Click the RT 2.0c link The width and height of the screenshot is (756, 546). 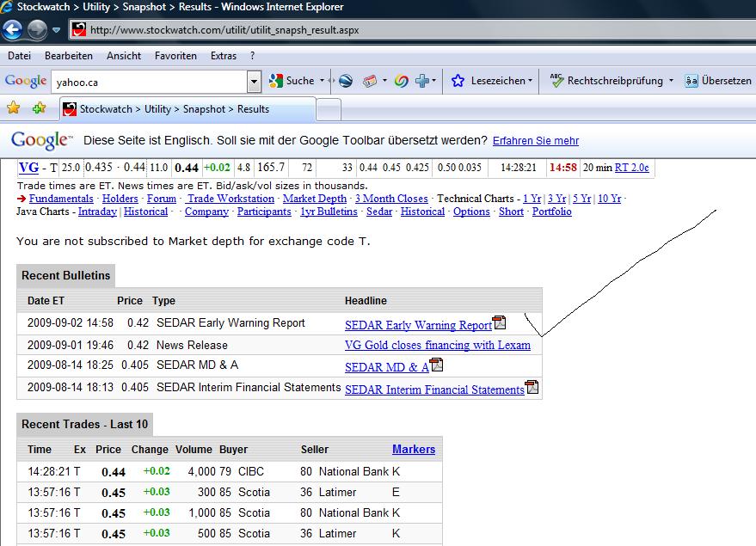631,168
